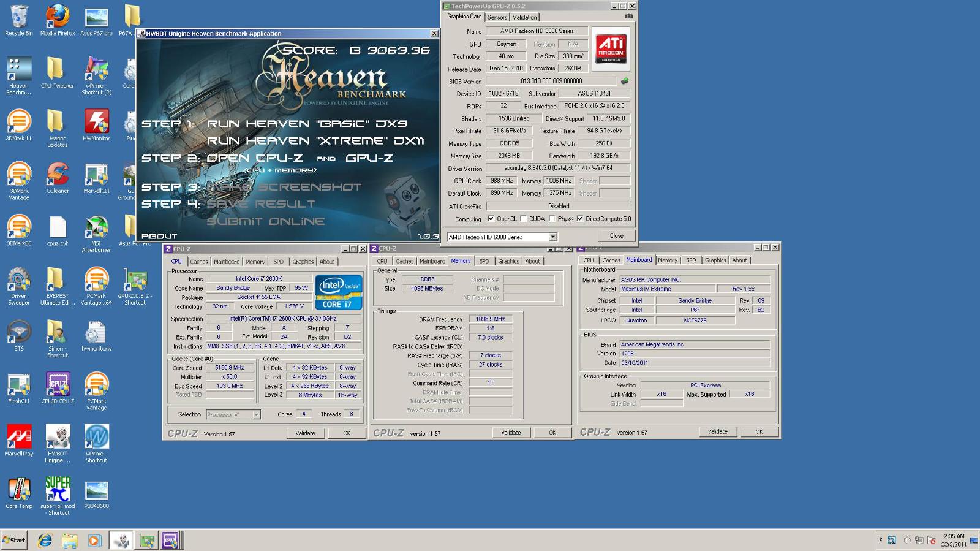Launch CPUID CPU-Z desktop icon

coord(58,388)
